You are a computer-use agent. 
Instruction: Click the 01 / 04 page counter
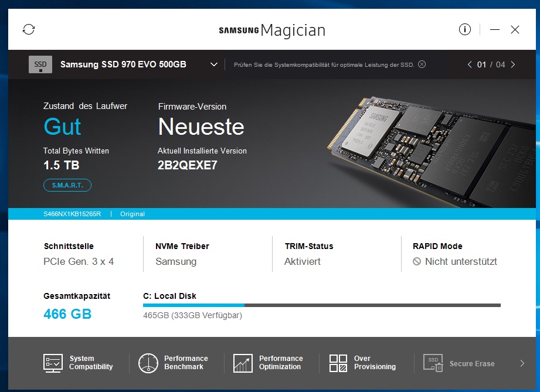[491, 64]
